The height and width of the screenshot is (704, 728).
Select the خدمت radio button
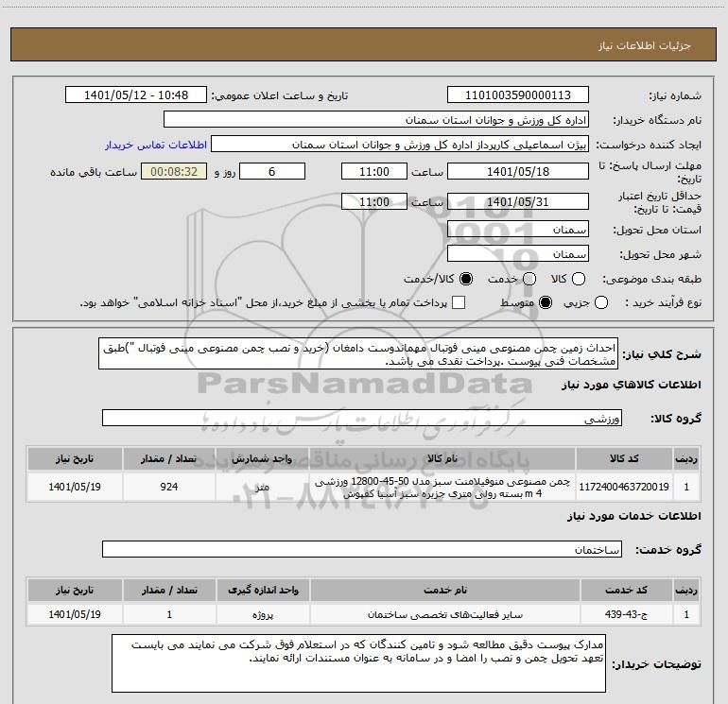pyautogui.click(x=529, y=279)
